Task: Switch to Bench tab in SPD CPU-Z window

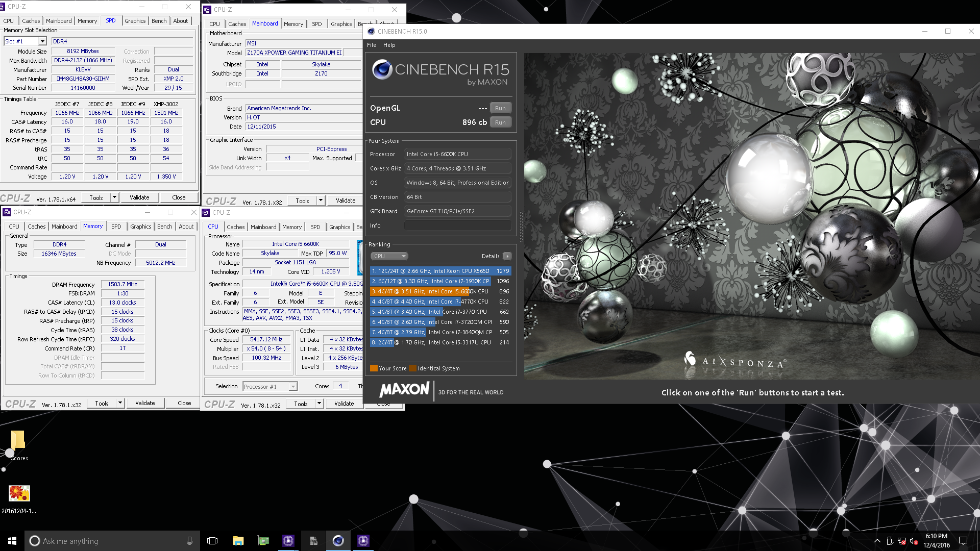Action: [159, 21]
